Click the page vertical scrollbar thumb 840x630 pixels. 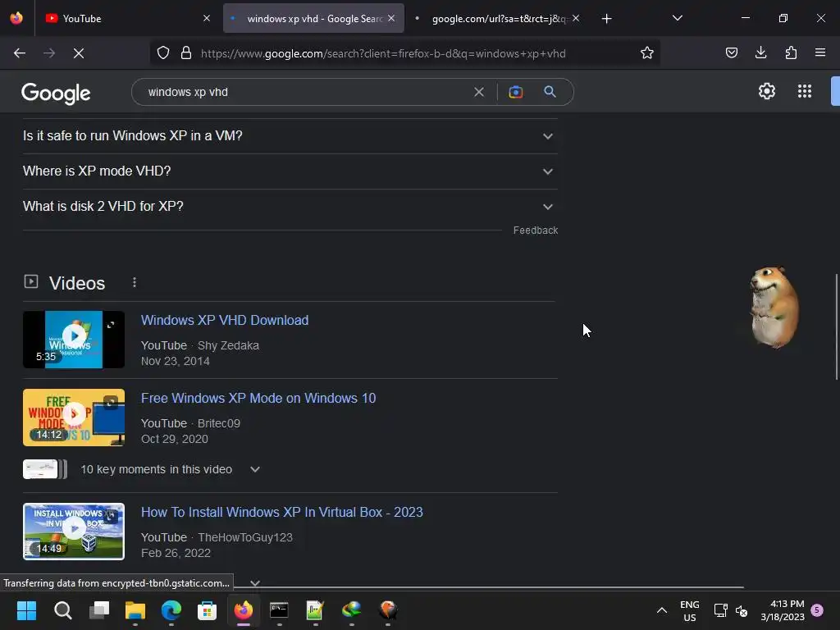coord(836,326)
